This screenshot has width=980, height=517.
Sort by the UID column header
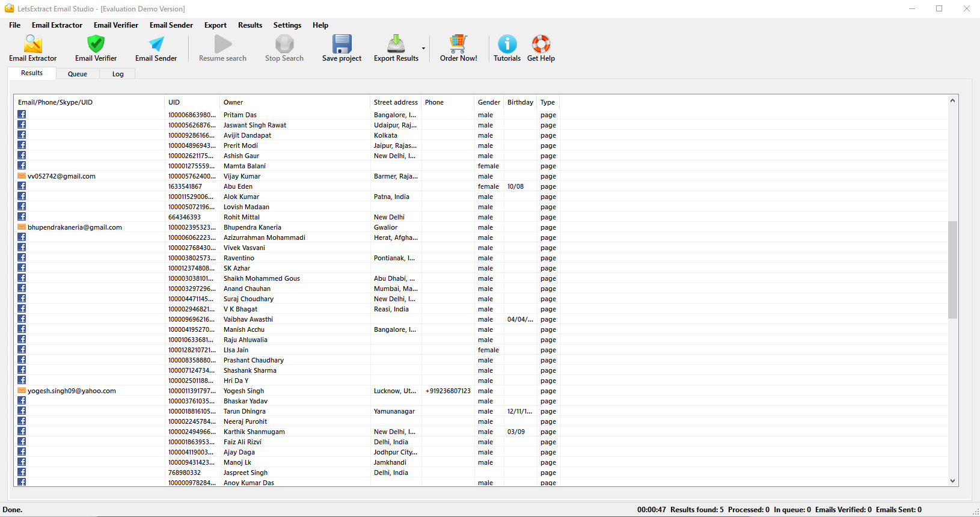point(192,102)
